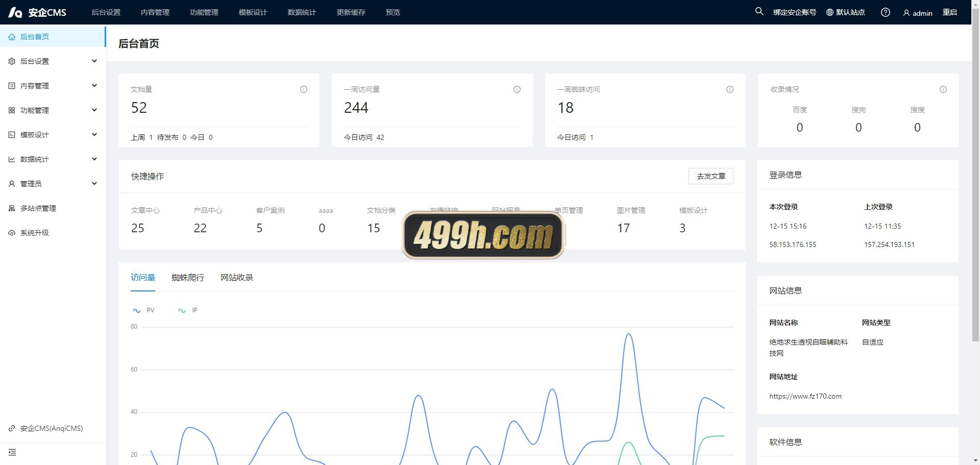Screen dimensions: 980x465
Task: Click last login IP 157.254.193.151
Action: [889, 244]
